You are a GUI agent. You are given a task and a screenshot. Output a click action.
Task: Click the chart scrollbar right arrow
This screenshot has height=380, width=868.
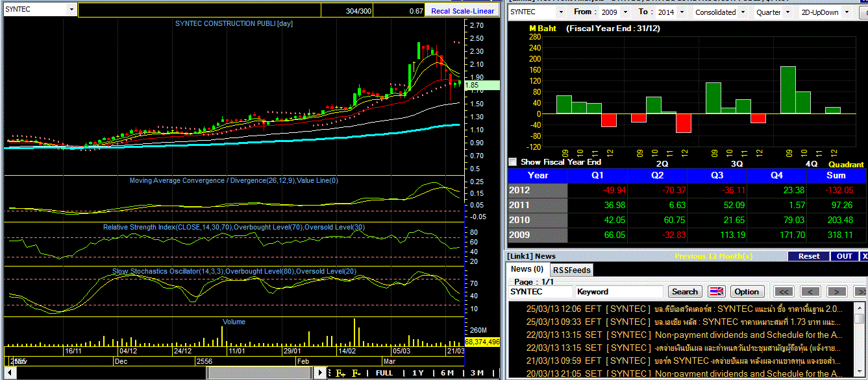(319, 373)
